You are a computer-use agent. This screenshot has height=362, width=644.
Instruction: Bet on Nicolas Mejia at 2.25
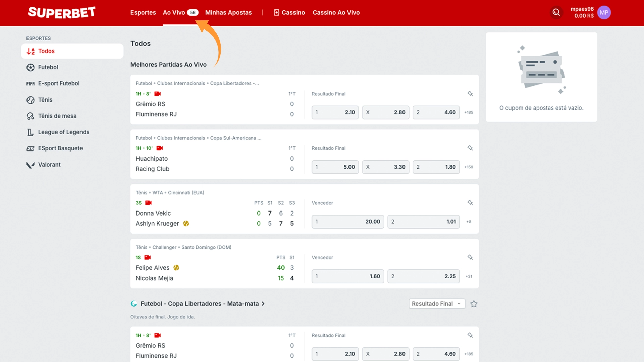(x=424, y=276)
